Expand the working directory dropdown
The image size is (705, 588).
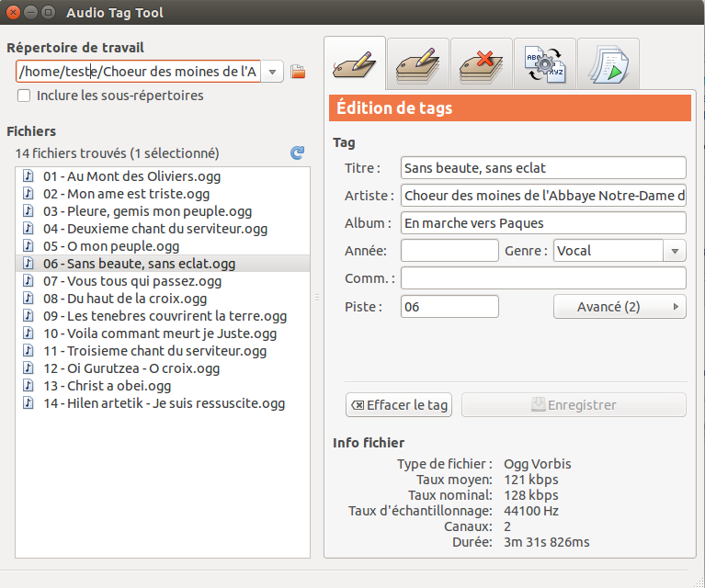click(272, 72)
